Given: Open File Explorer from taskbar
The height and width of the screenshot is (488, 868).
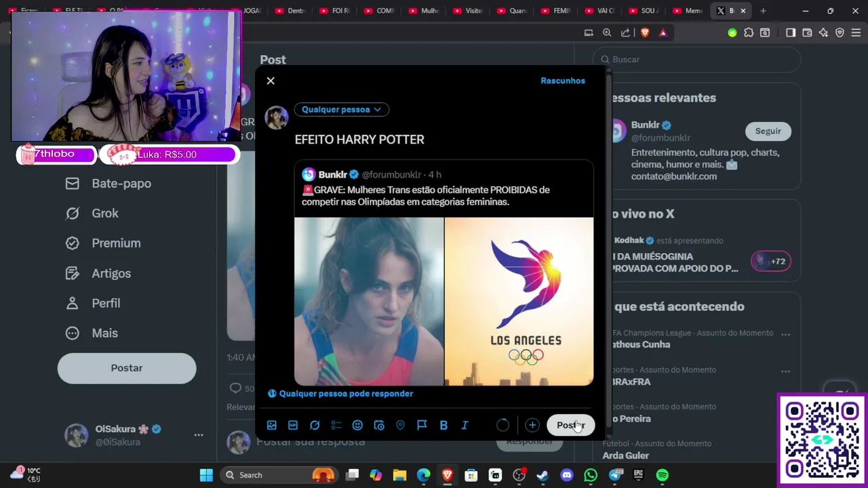Looking at the screenshot, I should (x=399, y=475).
